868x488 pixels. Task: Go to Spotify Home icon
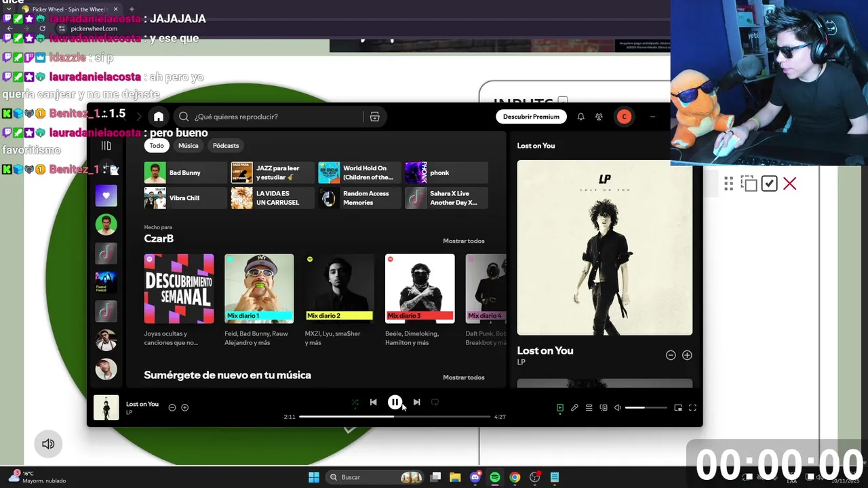pyautogui.click(x=159, y=117)
